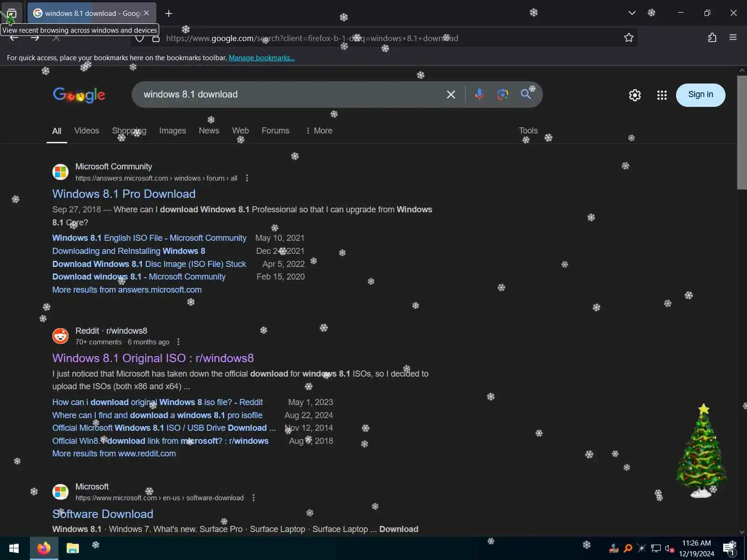Go forward with the browser forward arrow
747x560 pixels.
tap(35, 38)
